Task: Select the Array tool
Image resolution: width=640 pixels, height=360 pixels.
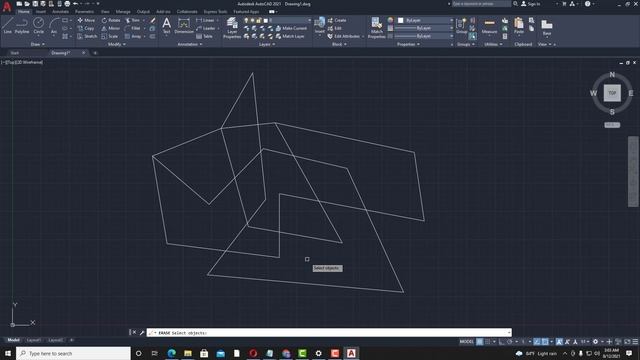Action: click(133, 36)
